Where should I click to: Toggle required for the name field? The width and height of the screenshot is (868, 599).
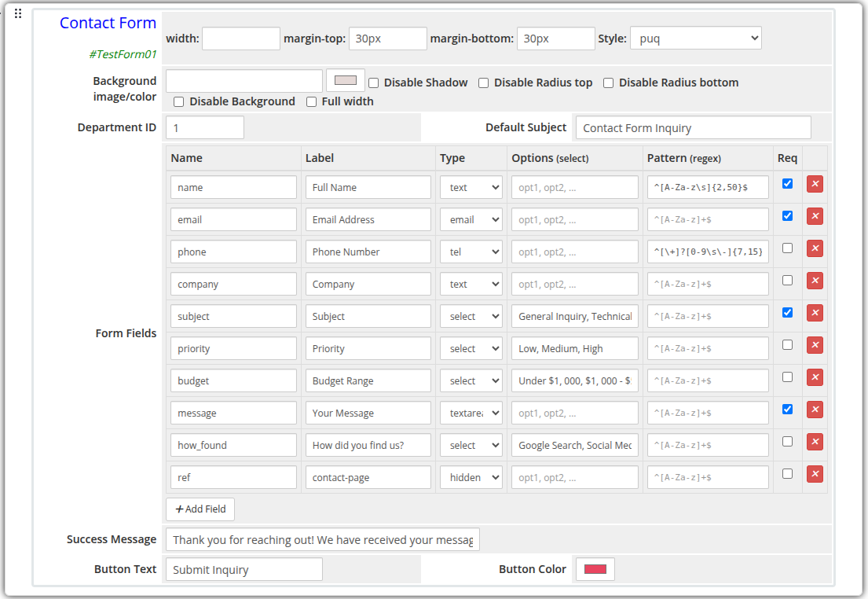pos(787,183)
